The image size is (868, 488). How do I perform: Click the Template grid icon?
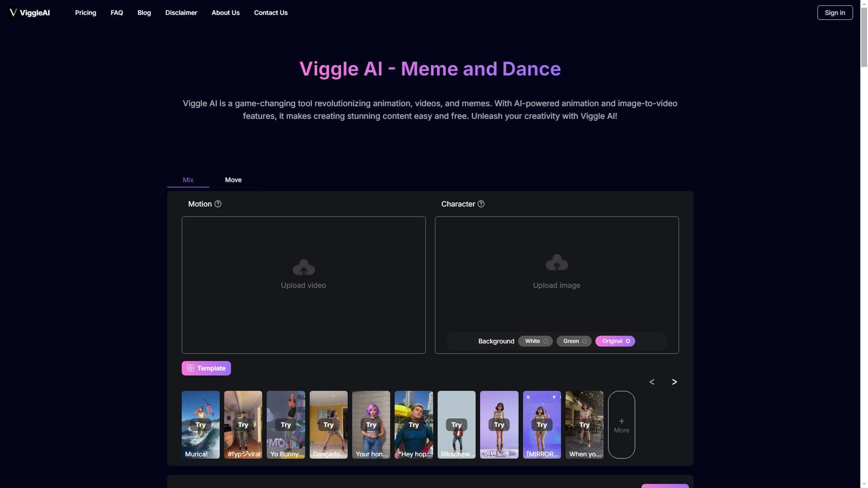tap(190, 368)
